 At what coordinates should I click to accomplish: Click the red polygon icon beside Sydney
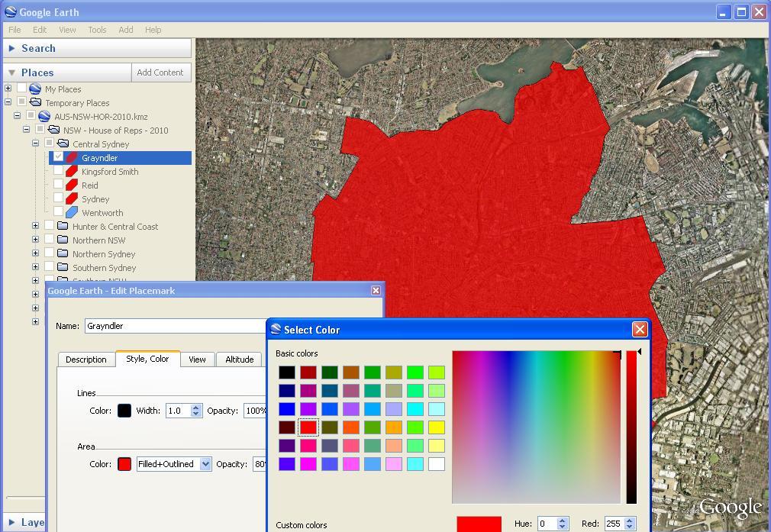point(72,198)
